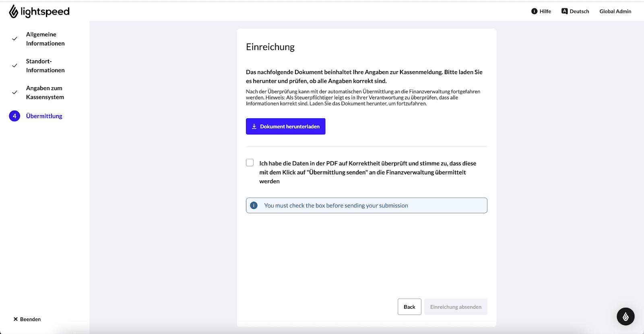Open the Global Admin account menu
The height and width of the screenshot is (334, 644).
point(615,11)
